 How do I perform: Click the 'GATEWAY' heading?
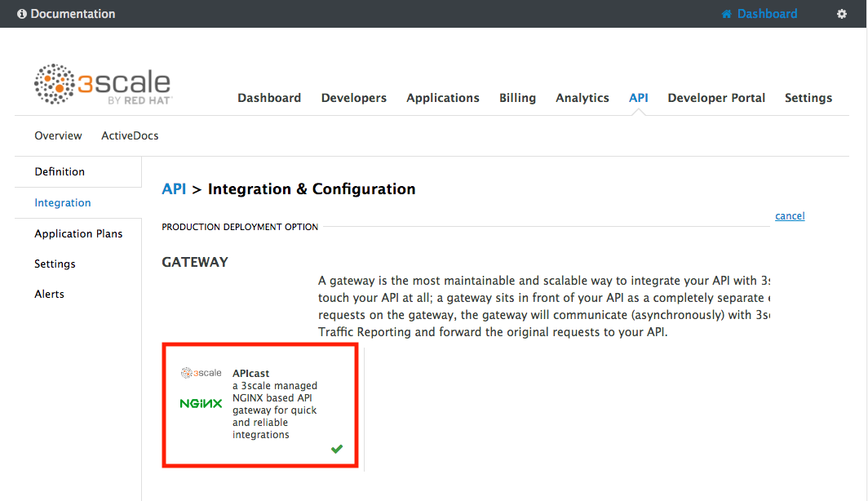pos(195,262)
